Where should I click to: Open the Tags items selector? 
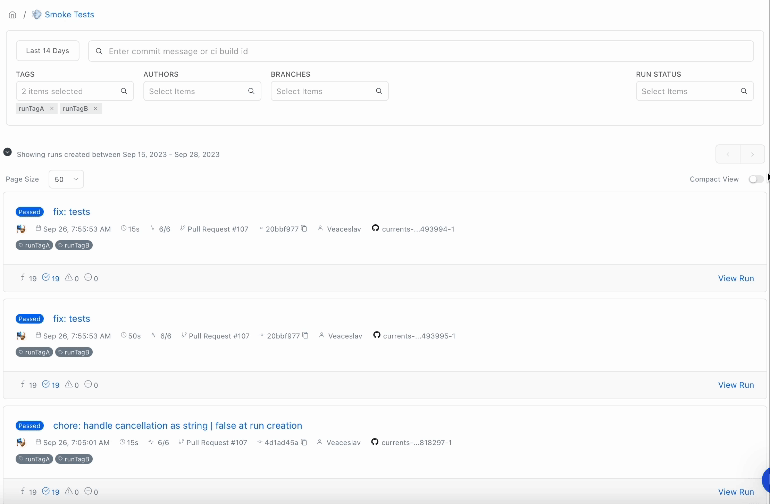75,91
